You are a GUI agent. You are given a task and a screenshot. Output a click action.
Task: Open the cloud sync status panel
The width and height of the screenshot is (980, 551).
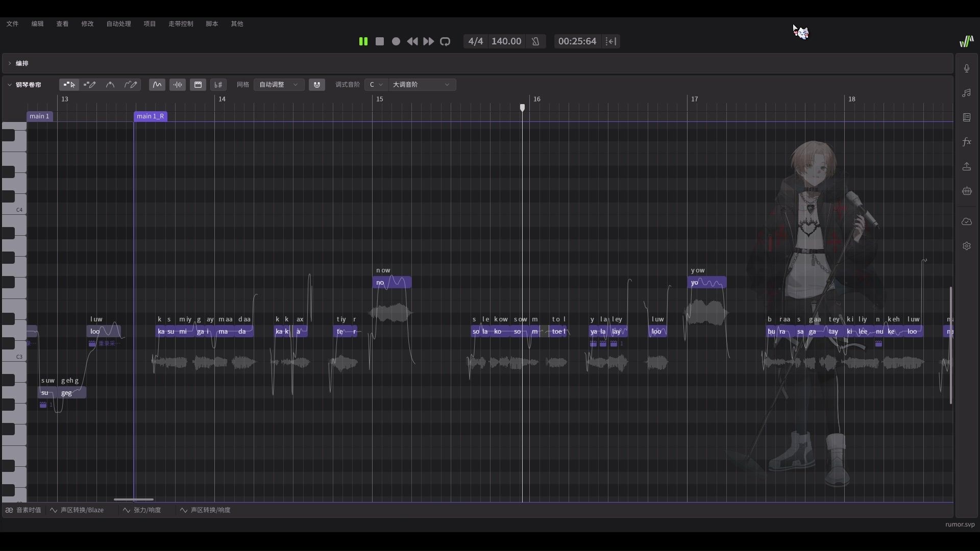[967, 221]
